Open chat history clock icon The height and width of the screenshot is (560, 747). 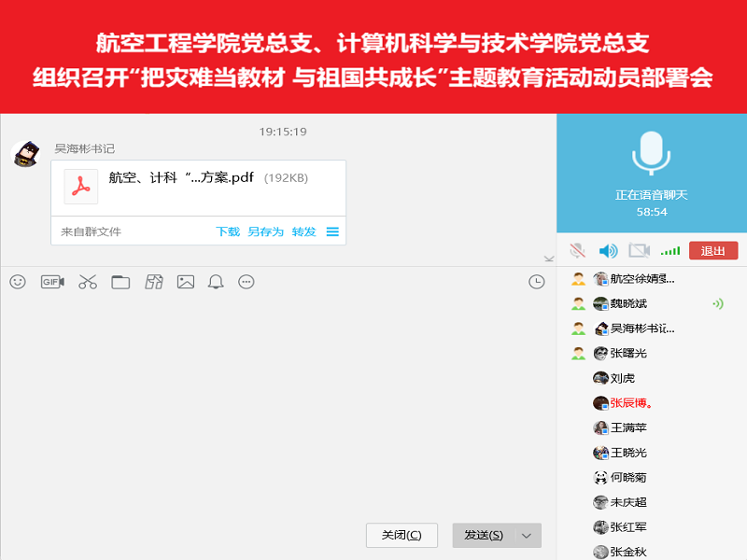(536, 282)
